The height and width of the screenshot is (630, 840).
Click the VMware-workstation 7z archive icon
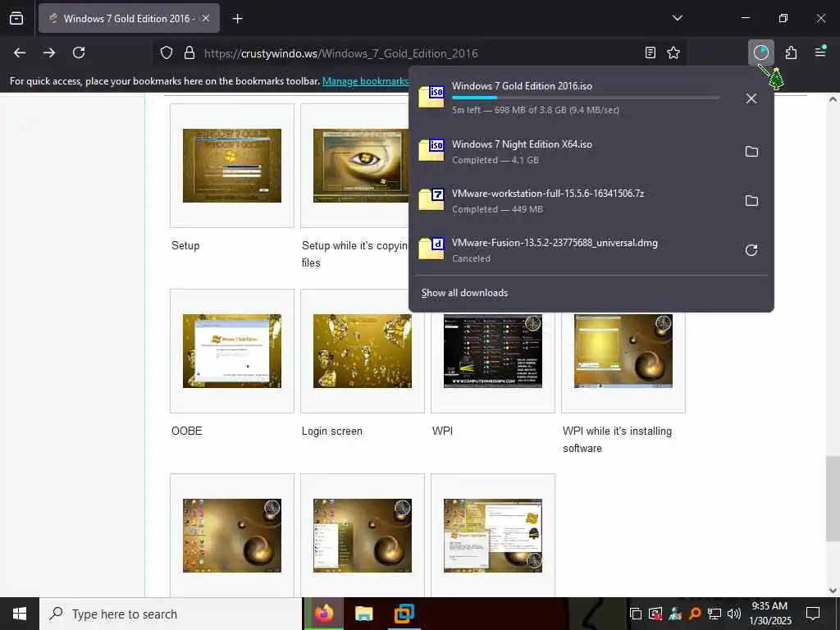431,200
